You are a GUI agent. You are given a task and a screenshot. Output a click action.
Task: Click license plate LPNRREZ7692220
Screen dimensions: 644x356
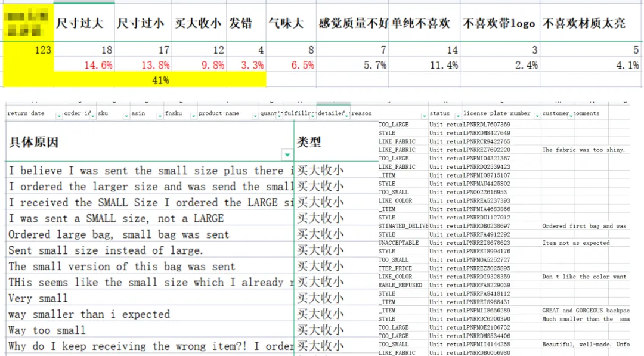487,150
